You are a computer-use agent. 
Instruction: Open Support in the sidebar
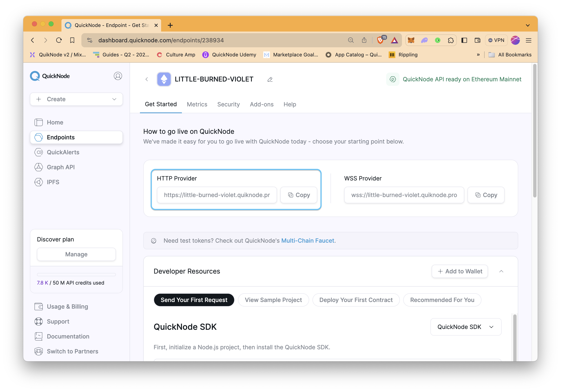click(76, 321)
